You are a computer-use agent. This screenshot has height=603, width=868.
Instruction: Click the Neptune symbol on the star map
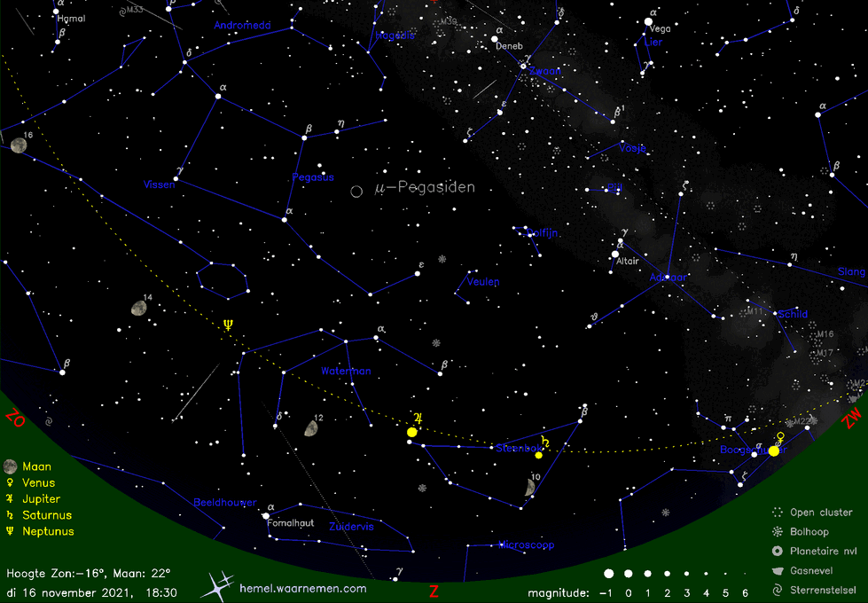point(228,325)
